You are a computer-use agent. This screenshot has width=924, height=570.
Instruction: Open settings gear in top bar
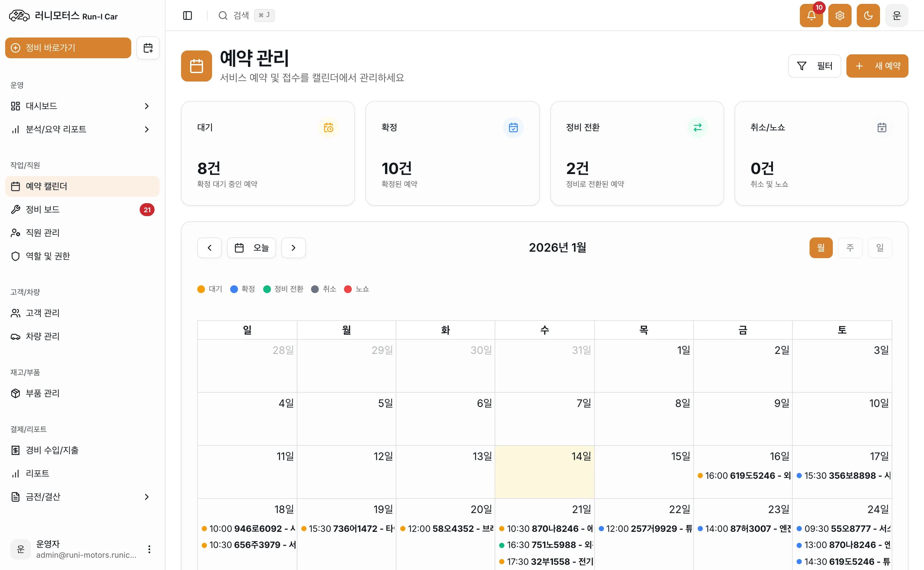point(839,16)
